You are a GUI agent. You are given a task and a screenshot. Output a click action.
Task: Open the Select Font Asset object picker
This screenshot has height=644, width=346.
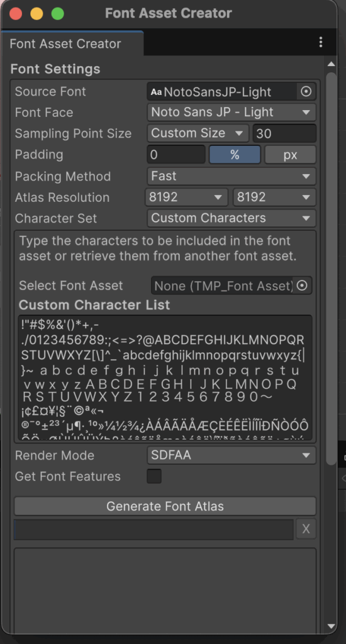pos(302,286)
